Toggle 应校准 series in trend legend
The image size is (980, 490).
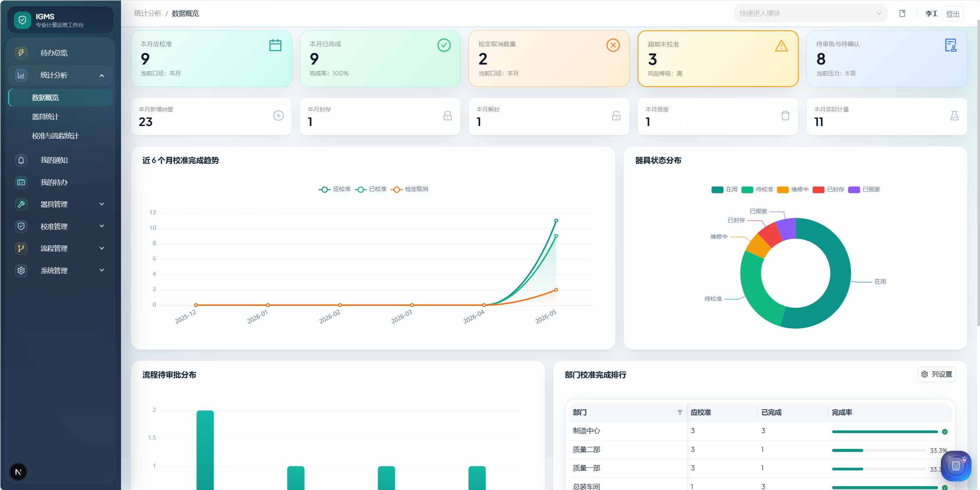point(334,189)
